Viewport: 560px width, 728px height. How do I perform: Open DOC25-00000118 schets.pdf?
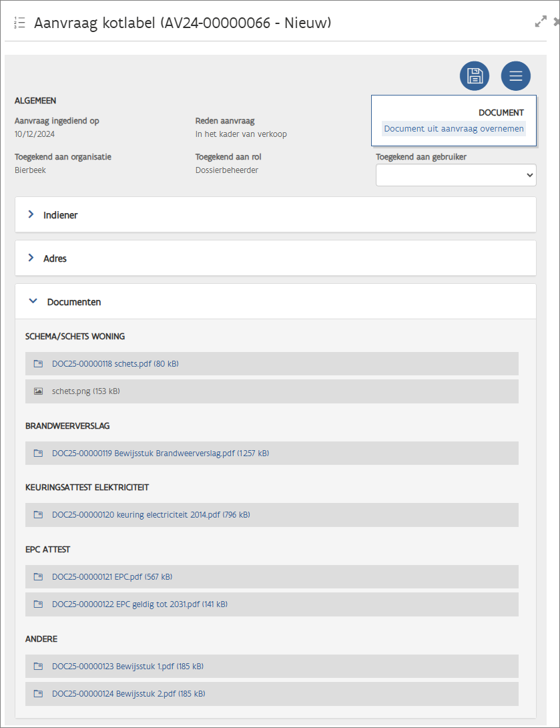tap(115, 364)
